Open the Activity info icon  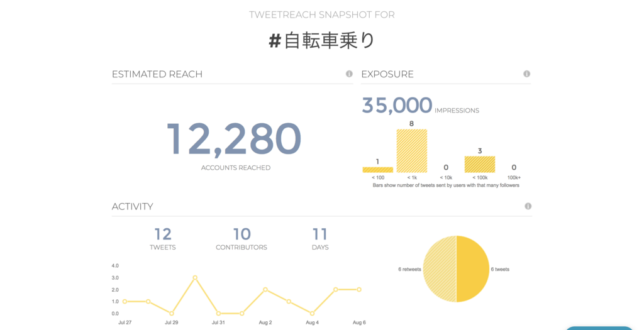click(x=528, y=206)
